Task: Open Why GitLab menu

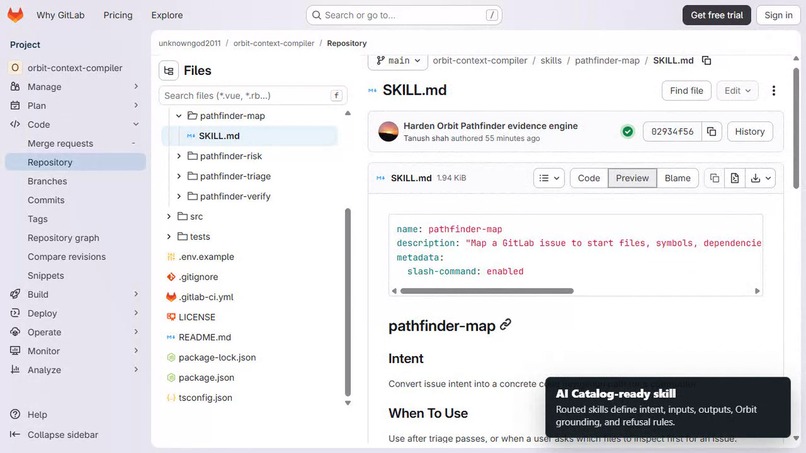Action: click(60, 15)
